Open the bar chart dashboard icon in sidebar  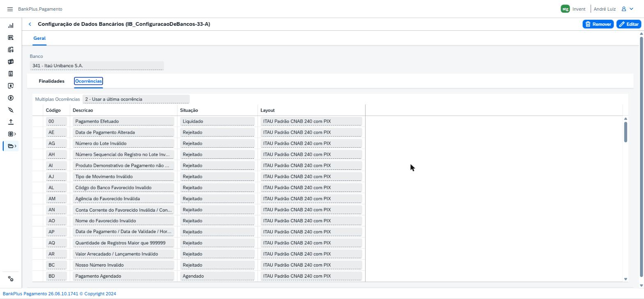tap(11, 25)
